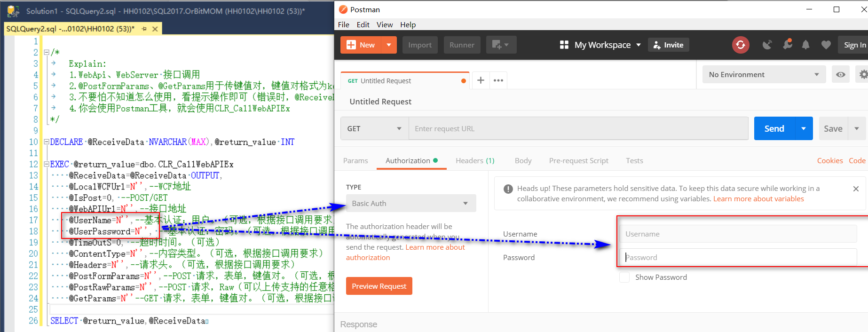Image resolution: width=868 pixels, height=332 pixels.
Task: Open the Send button dropdown arrow
Action: coord(804,128)
